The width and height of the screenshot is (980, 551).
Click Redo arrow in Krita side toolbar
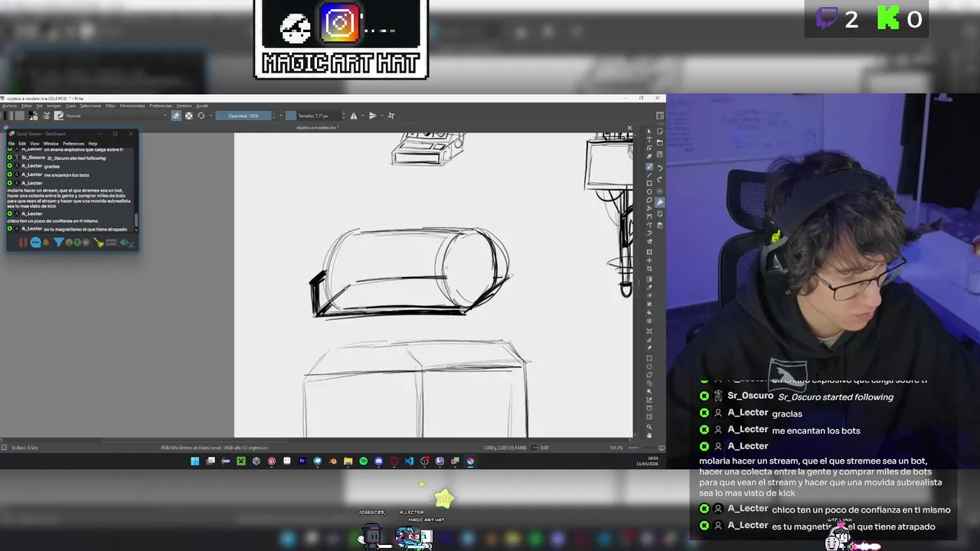[660, 179]
